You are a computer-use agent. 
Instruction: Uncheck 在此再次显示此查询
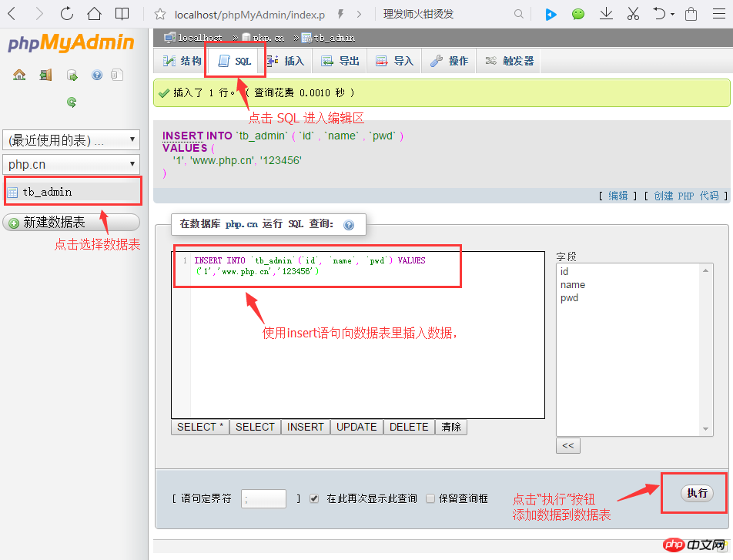click(x=313, y=498)
